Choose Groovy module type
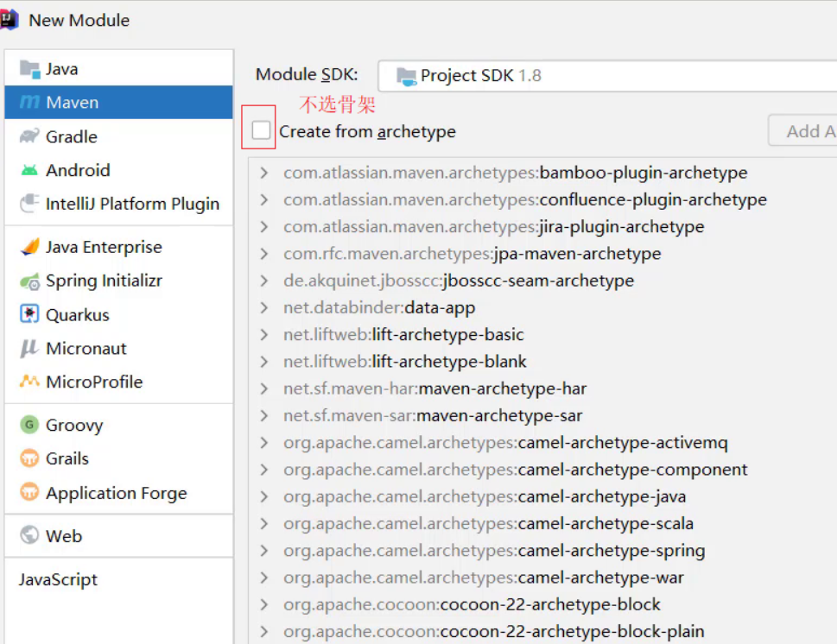This screenshot has height=644, width=837. click(x=118, y=426)
